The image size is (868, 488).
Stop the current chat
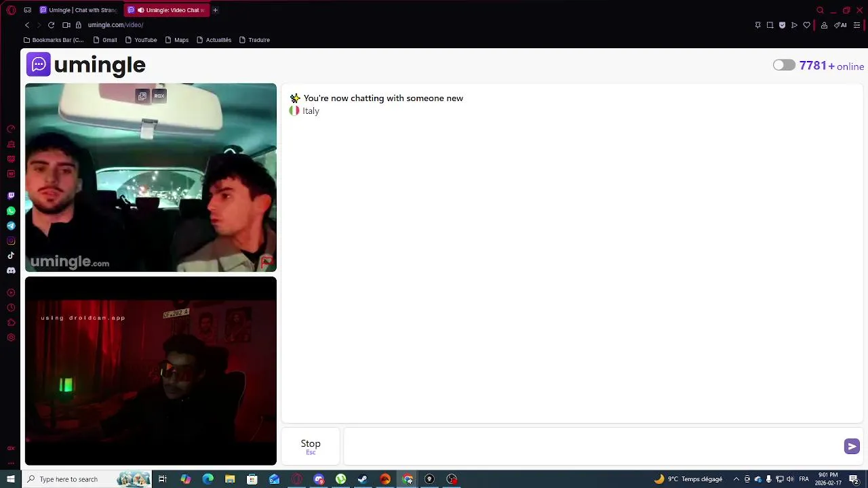[311, 446]
